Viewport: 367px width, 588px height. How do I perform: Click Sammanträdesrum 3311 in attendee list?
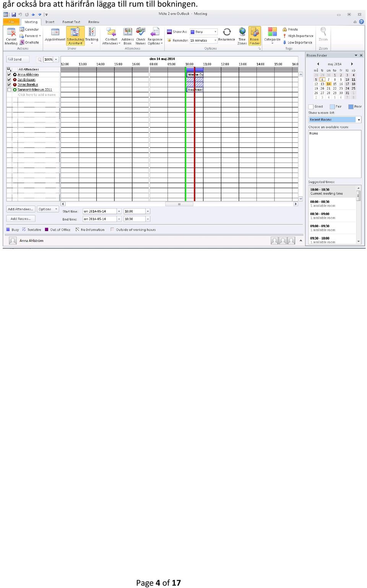point(35,90)
